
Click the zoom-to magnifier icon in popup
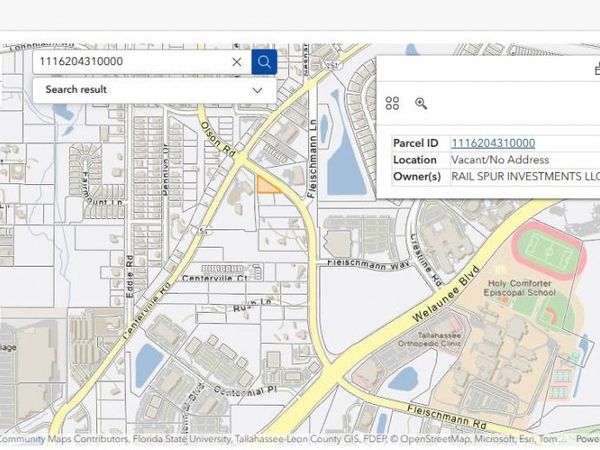pos(421,103)
